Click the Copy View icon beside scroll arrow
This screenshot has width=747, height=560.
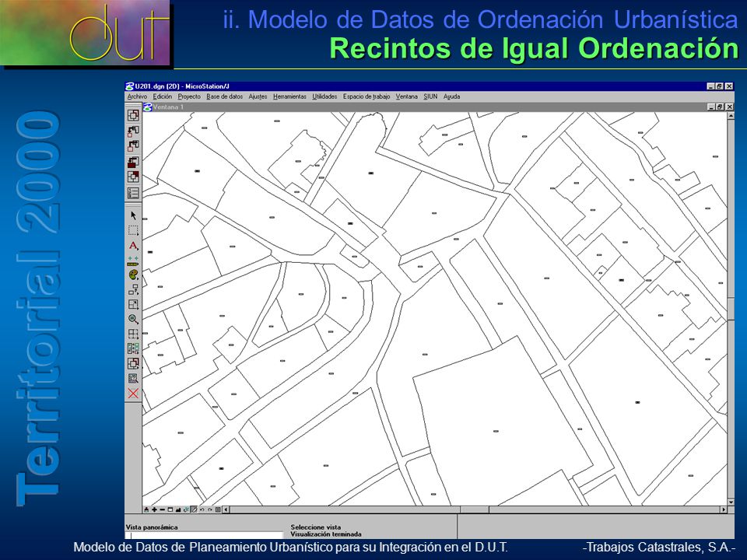(218, 509)
